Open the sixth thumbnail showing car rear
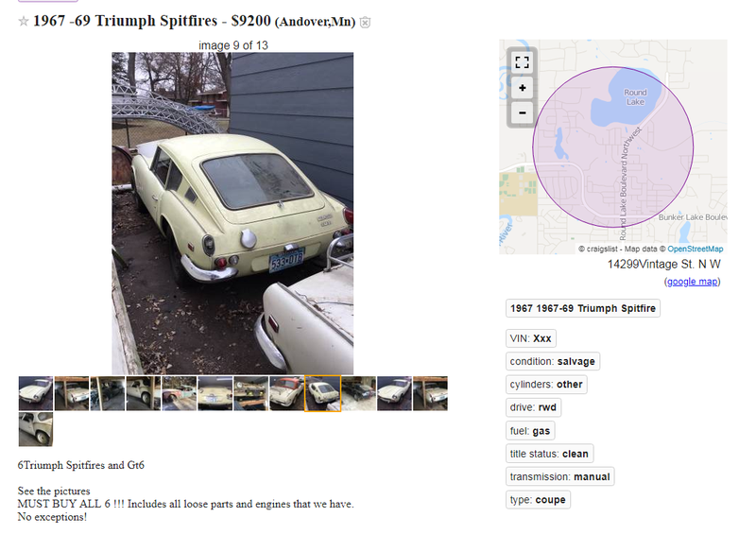Image resolution: width=756 pixels, height=534 pixels. click(x=215, y=393)
